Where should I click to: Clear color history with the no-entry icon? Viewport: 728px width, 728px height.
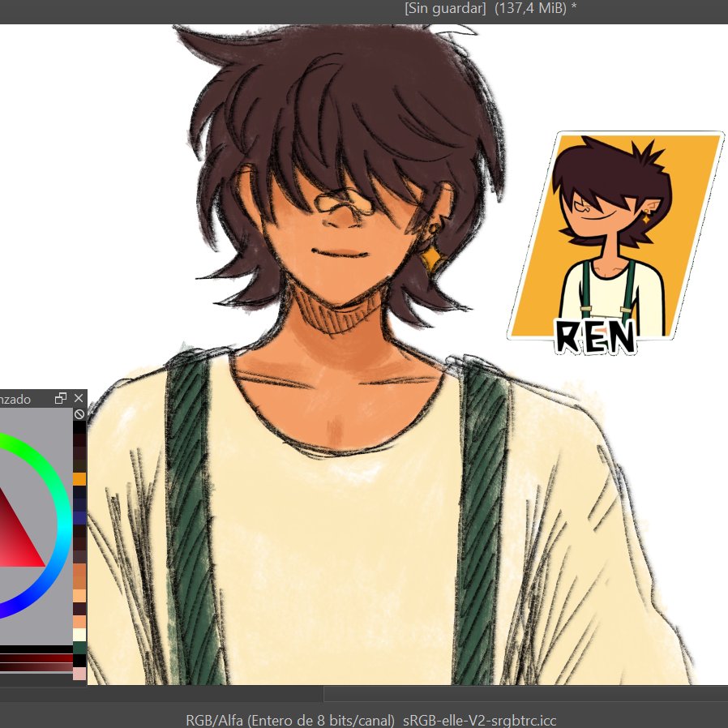tap(79, 413)
